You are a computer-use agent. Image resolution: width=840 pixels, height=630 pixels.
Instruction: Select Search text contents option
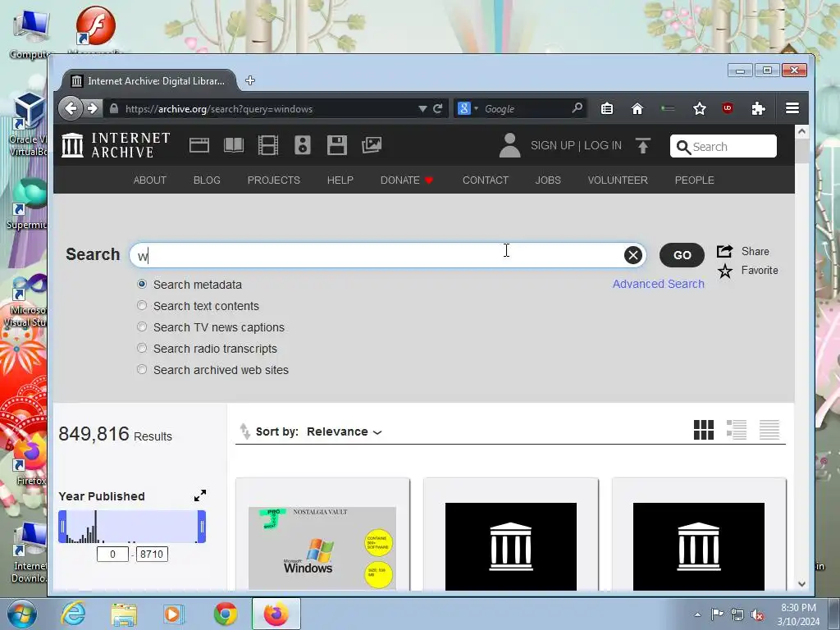(x=141, y=305)
